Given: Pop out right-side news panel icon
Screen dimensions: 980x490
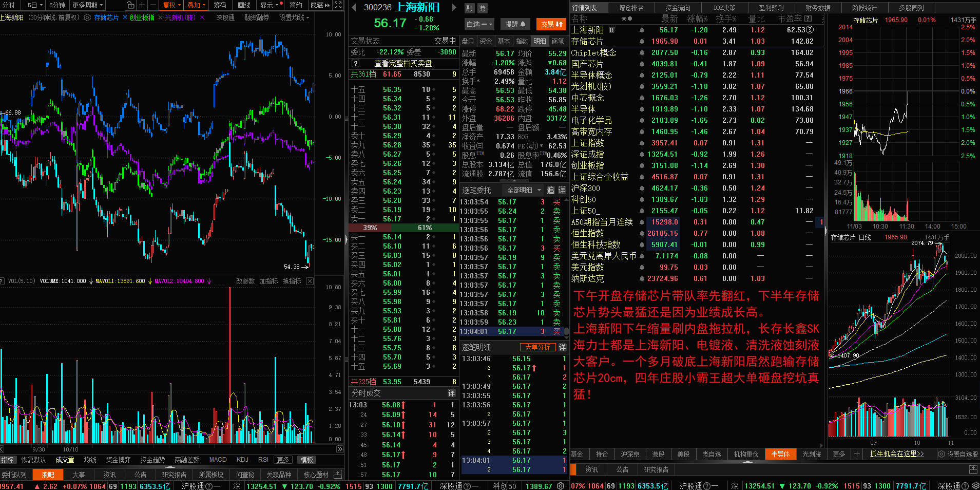Looking at the screenshot, I should 973,469.
